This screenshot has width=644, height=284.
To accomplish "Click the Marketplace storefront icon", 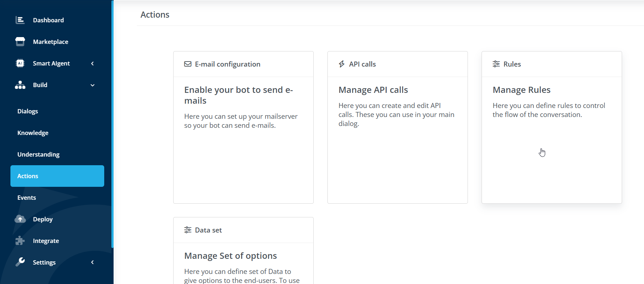I will point(20,42).
